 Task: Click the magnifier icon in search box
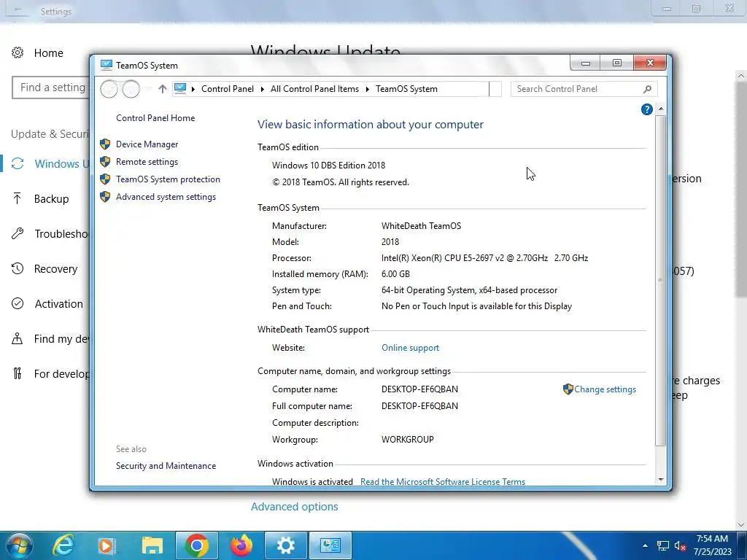pyautogui.click(x=647, y=89)
